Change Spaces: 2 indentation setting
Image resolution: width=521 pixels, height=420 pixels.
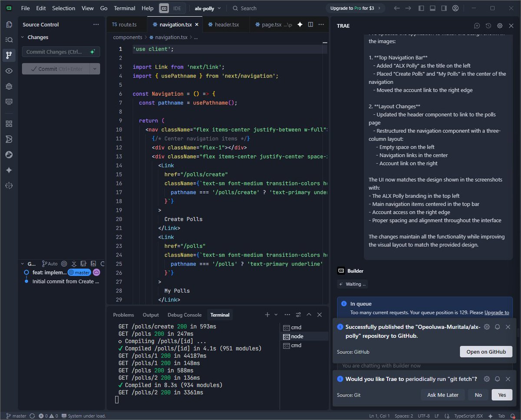(404, 416)
